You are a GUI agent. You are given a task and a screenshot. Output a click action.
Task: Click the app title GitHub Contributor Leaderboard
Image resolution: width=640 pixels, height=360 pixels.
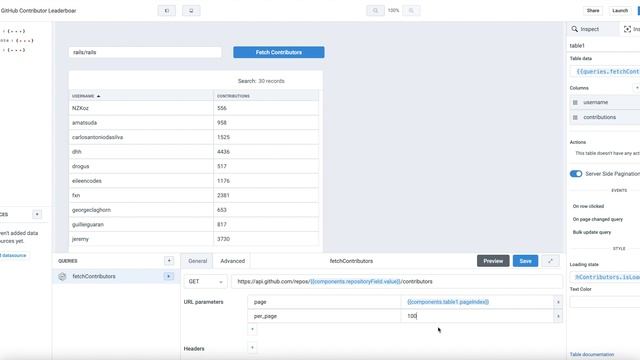[38, 11]
